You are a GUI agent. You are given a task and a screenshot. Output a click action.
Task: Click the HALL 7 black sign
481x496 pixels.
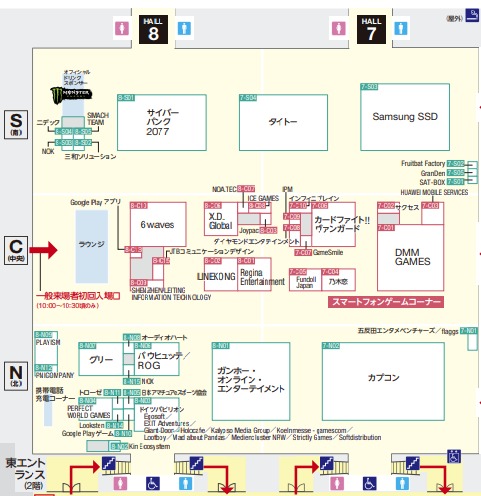pyautogui.click(x=371, y=29)
